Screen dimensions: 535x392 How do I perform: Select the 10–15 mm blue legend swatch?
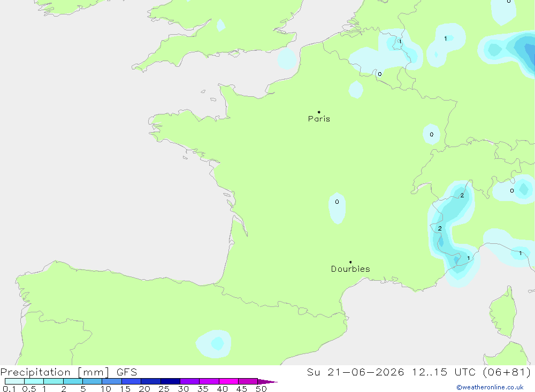112,381
